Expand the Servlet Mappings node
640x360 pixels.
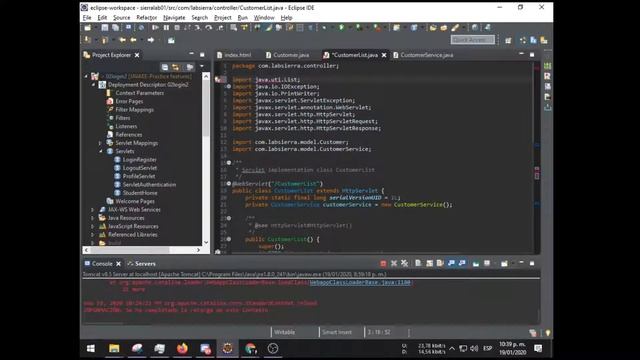pos(100,143)
